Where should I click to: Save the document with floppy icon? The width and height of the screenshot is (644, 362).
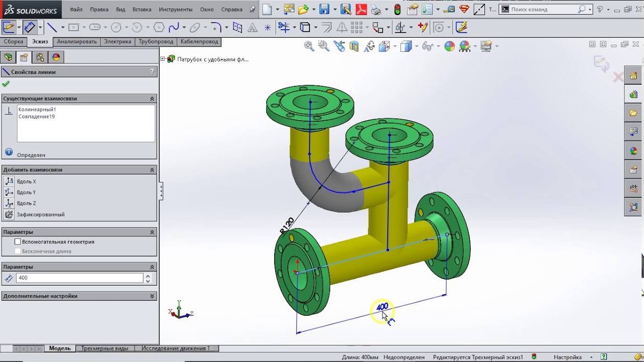[x=324, y=9]
